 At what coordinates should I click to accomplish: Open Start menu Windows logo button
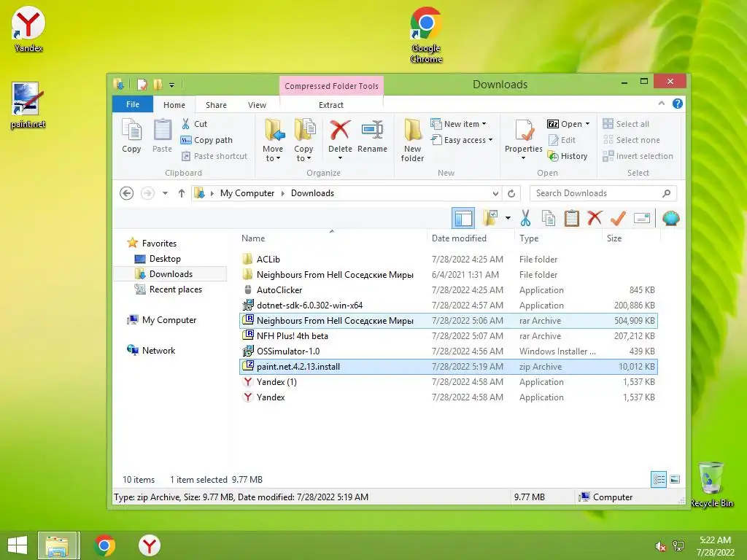[x=18, y=545]
